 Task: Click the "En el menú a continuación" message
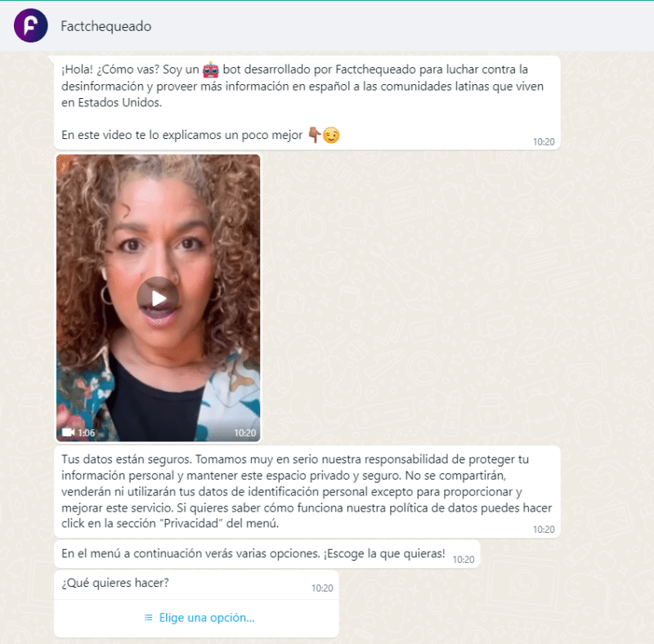click(253, 554)
